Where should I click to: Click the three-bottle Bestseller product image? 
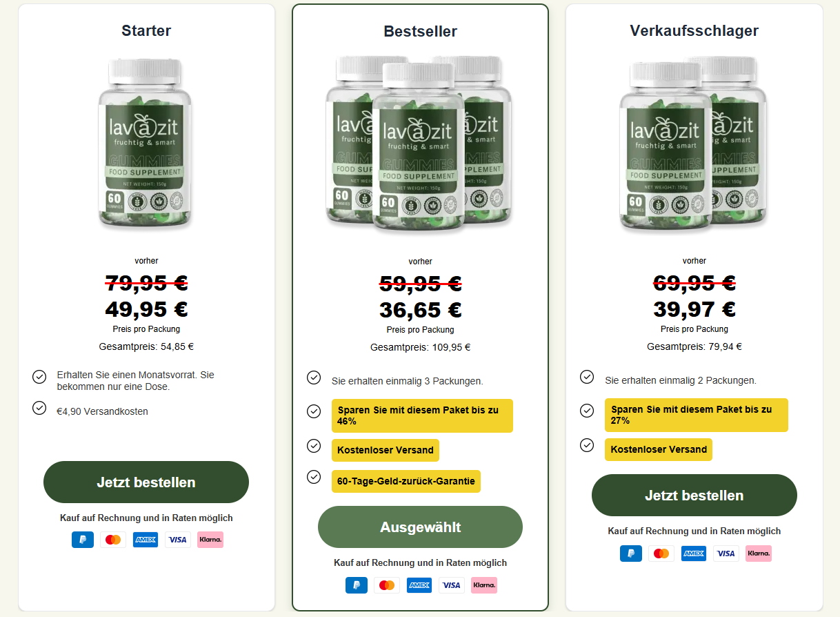pyautogui.click(x=420, y=144)
